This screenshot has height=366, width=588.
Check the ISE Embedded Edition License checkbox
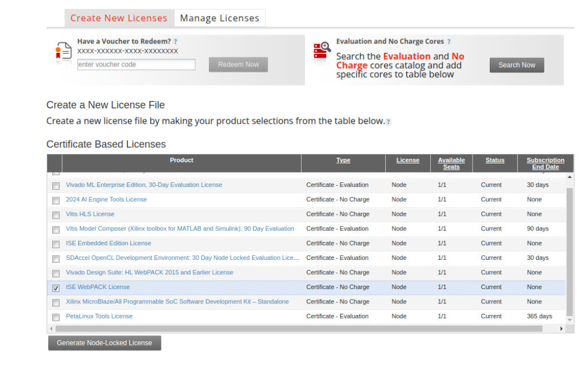coord(56,244)
